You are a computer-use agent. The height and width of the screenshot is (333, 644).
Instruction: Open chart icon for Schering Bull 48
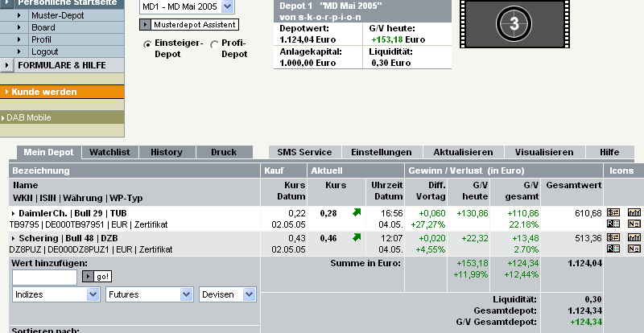click(x=634, y=237)
